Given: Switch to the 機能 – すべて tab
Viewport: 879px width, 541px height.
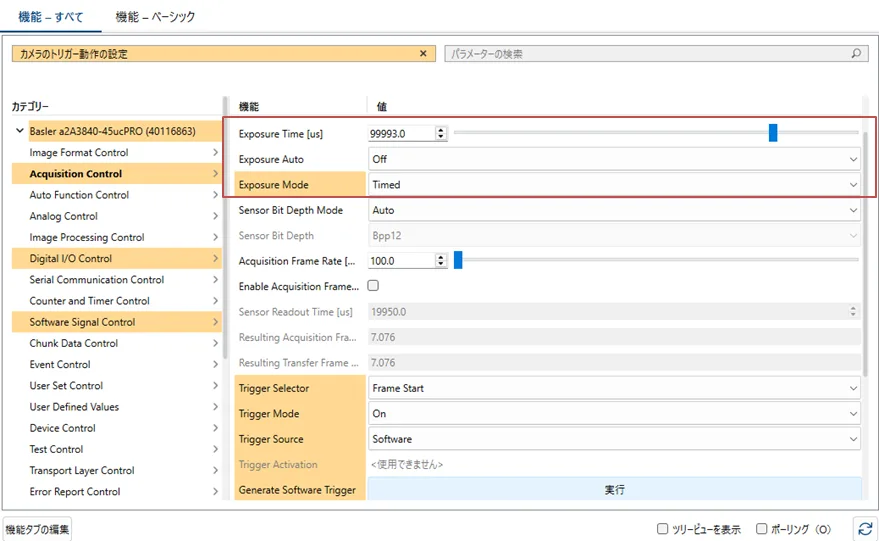Looking at the screenshot, I should pos(50,17).
